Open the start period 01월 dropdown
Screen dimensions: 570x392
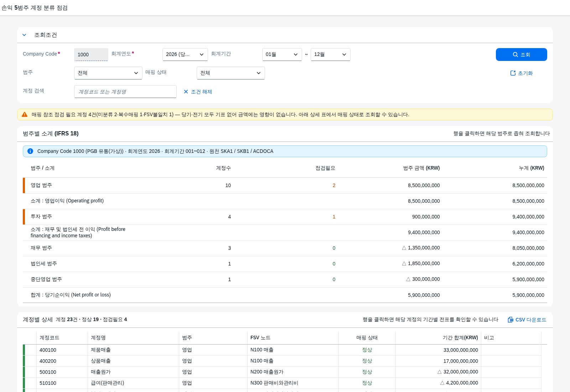click(282, 55)
